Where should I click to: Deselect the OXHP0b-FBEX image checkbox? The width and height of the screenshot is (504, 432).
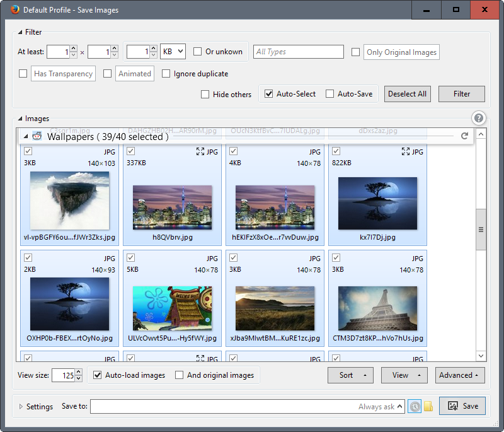tap(28, 258)
